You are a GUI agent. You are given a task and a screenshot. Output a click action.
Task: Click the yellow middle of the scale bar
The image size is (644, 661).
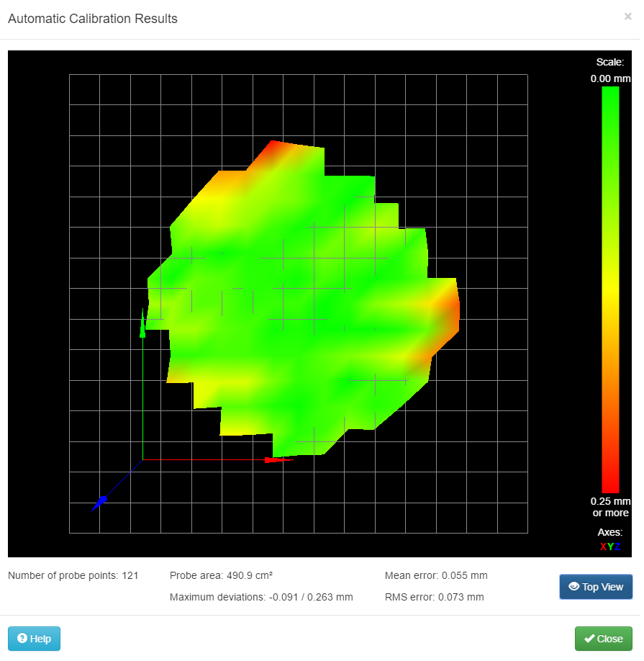coord(610,288)
